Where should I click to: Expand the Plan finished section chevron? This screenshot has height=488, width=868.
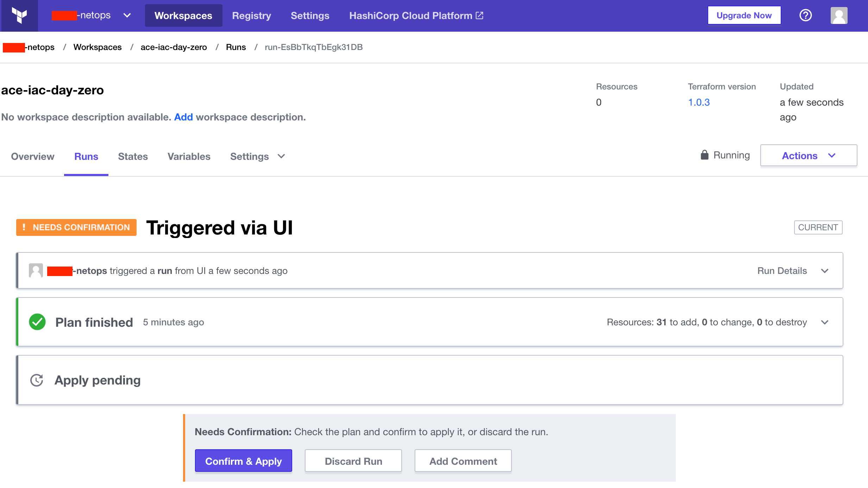click(825, 322)
